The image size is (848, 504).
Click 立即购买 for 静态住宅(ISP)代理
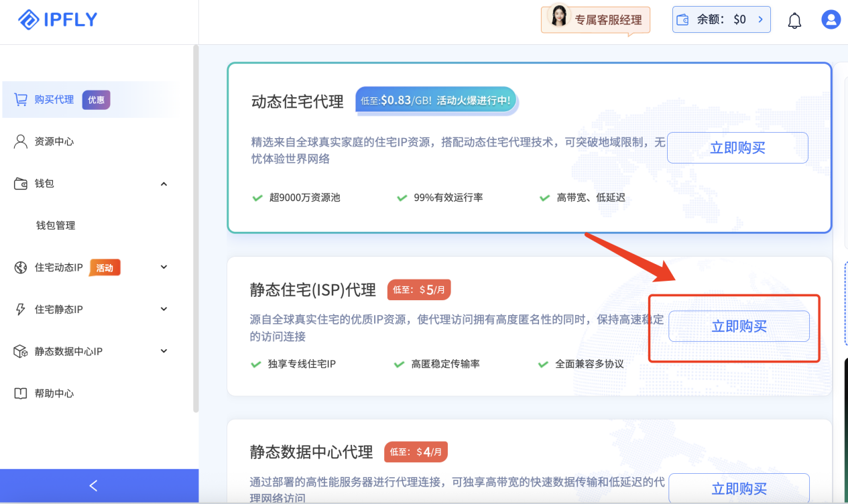click(x=739, y=326)
